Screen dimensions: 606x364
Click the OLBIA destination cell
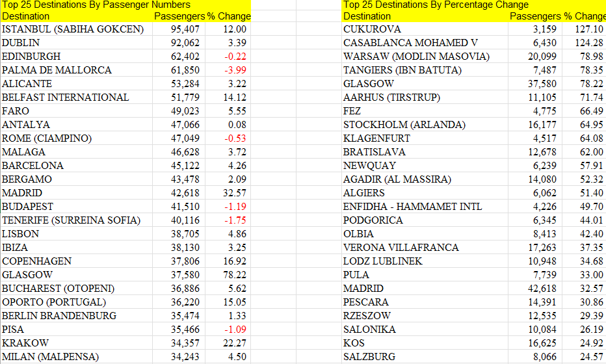click(x=425, y=234)
